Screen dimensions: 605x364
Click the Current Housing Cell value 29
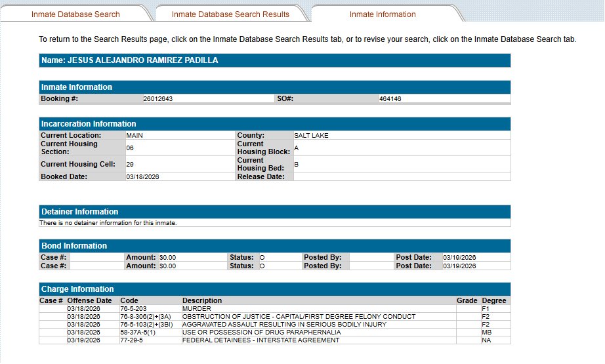[130, 164]
